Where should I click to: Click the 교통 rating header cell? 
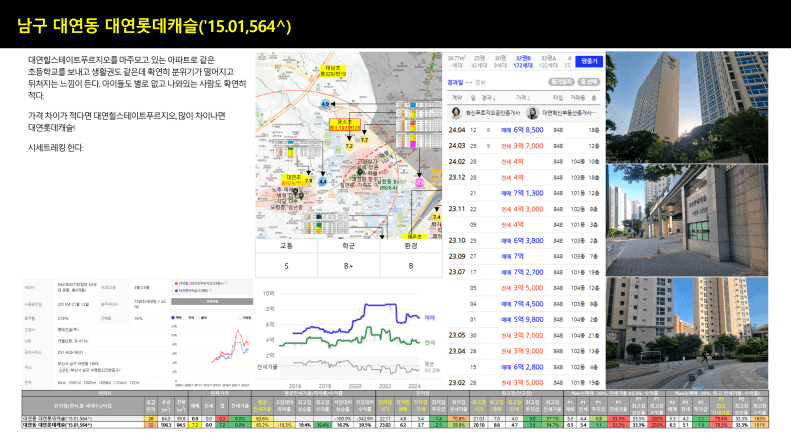click(286, 246)
